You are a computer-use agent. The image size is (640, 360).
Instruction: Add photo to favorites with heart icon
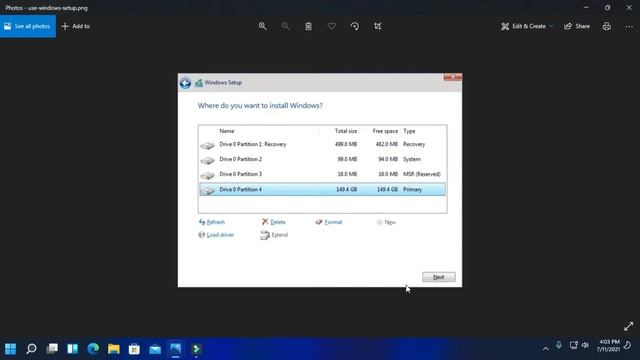[x=331, y=26]
